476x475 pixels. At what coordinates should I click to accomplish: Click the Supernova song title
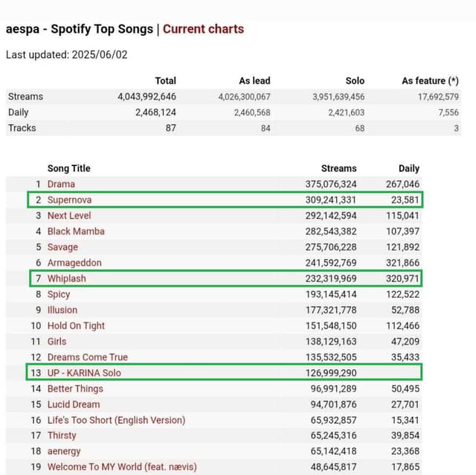pos(70,200)
